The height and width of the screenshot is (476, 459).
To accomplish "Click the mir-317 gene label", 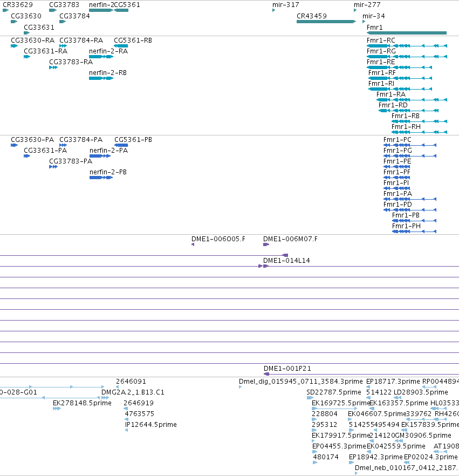I will (286, 5).
